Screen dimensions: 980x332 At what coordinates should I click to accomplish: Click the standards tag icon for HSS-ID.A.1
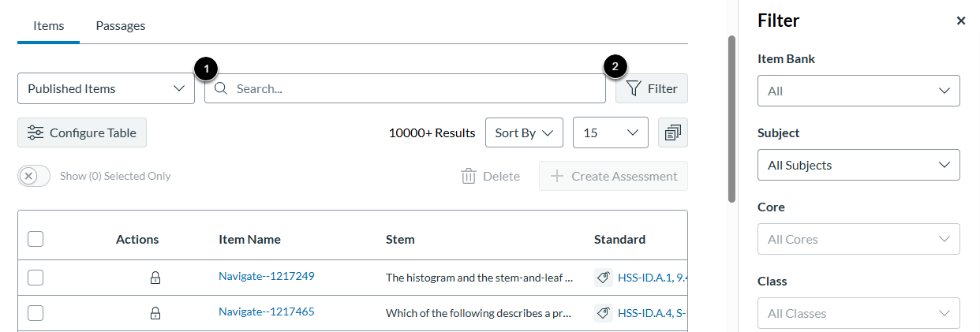click(x=604, y=278)
